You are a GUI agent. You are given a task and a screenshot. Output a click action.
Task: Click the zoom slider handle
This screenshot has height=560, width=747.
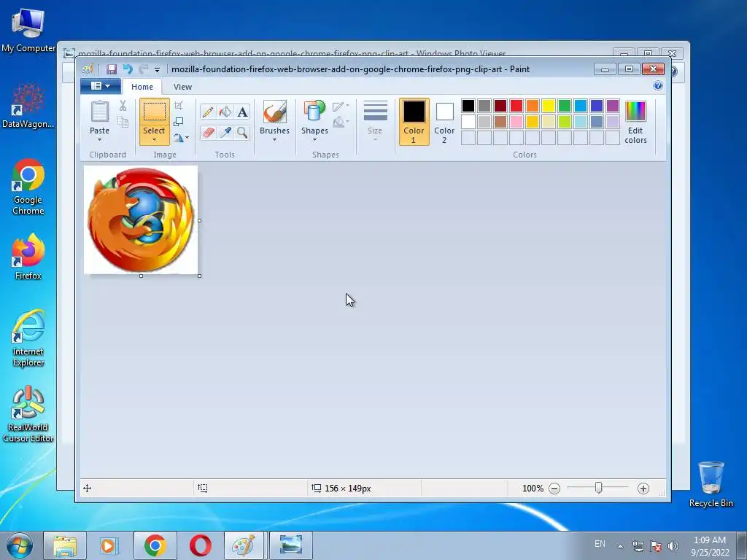point(598,488)
